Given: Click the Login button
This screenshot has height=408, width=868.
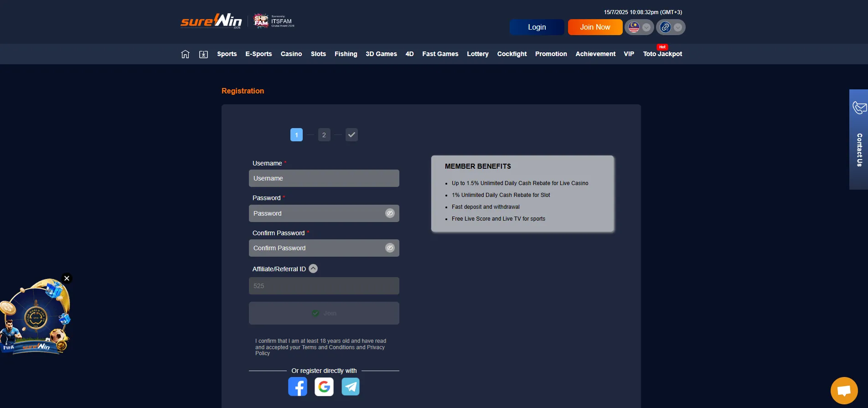Looking at the screenshot, I should pos(537,27).
